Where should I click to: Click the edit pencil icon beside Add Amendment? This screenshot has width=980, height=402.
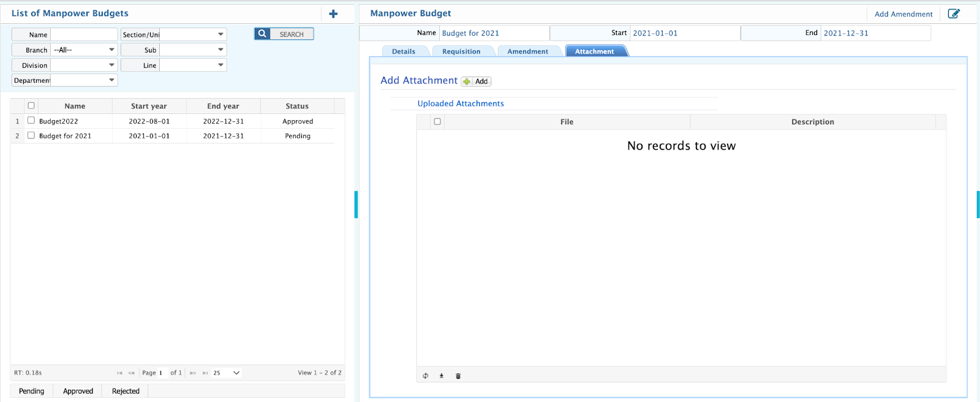(954, 13)
